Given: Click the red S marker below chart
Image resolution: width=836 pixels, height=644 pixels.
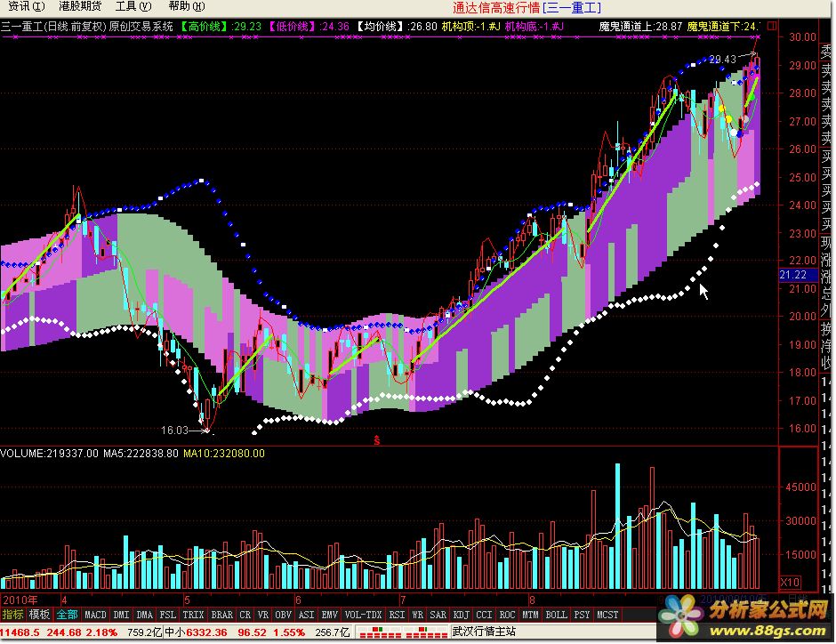Looking at the screenshot, I should [377, 440].
